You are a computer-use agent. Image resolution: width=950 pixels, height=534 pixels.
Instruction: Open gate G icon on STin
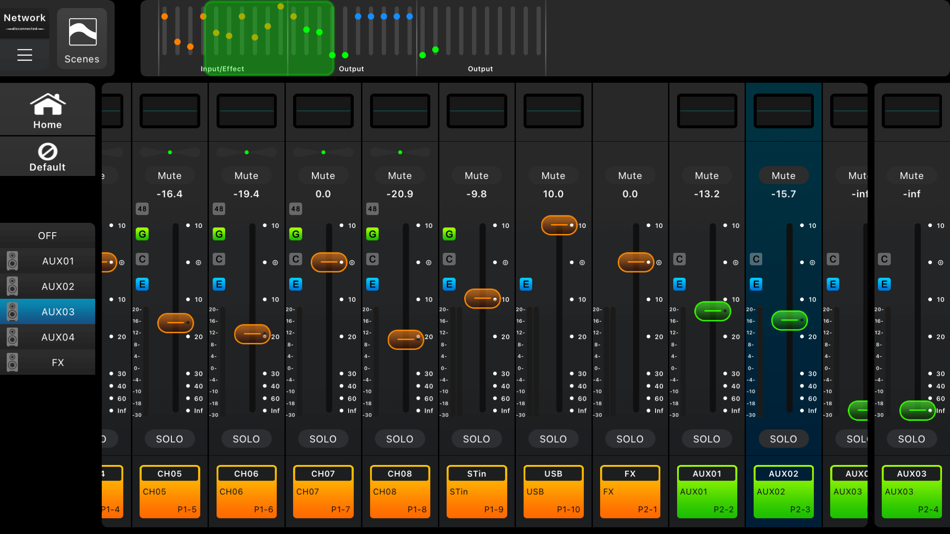coord(449,234)
